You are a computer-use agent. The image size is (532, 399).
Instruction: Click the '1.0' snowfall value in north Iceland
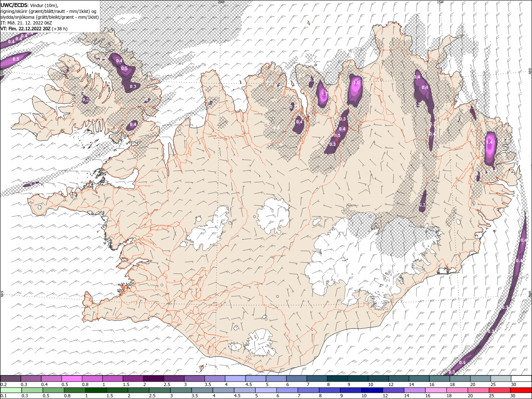(x=356, y=83)
